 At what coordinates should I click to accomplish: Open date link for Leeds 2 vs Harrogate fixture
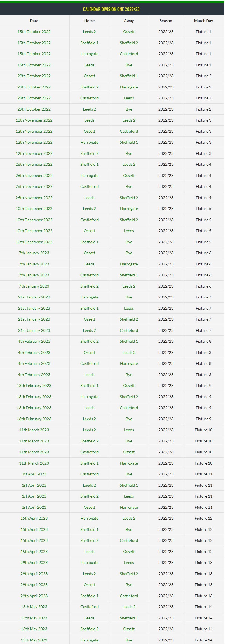coord(34,209)
